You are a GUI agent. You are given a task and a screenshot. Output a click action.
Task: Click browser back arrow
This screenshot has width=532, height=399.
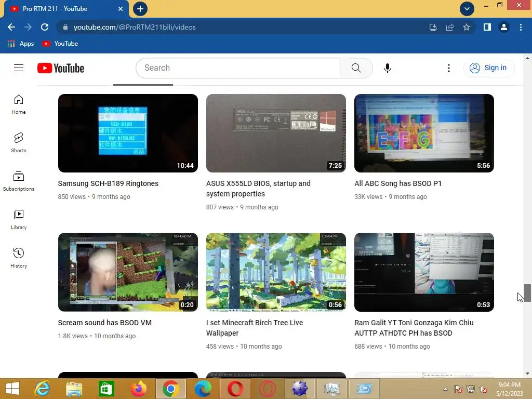11,27
